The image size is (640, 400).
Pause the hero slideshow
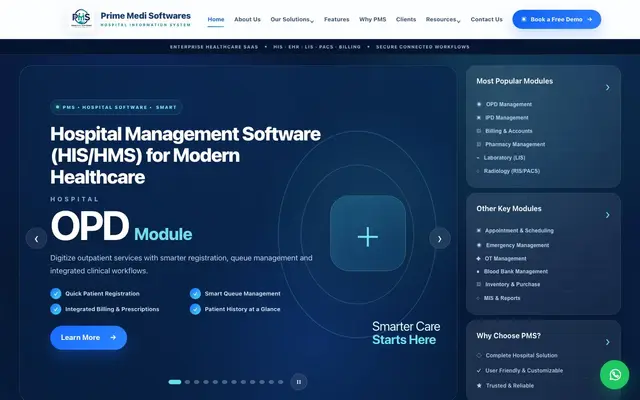coord(299,382)
